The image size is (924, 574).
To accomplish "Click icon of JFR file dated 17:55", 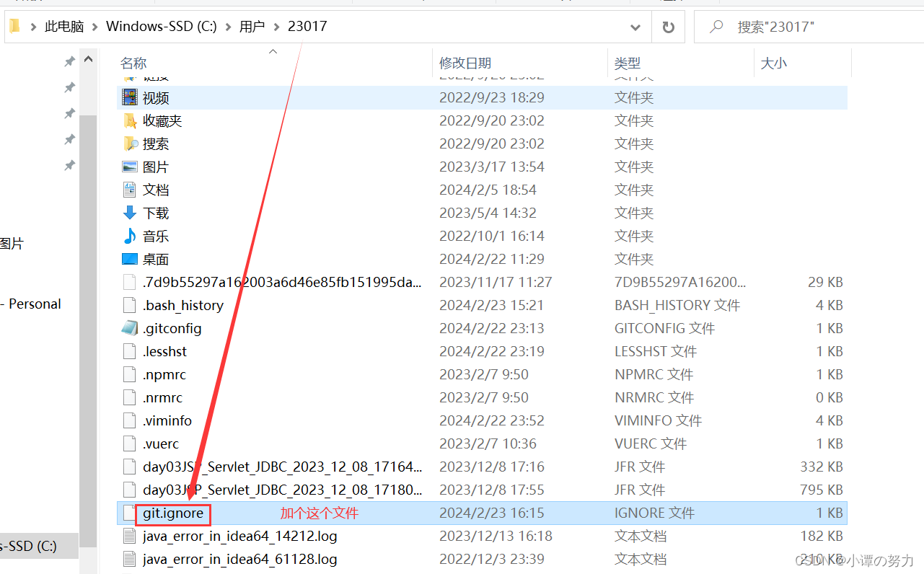I will (130, 490).
